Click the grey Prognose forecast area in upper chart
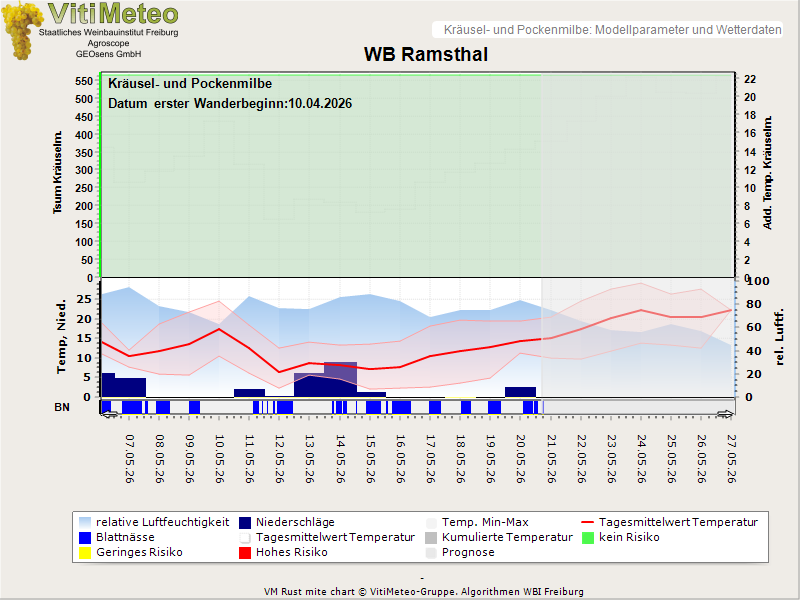Screen dimensions: 800x600 (637, 176)
